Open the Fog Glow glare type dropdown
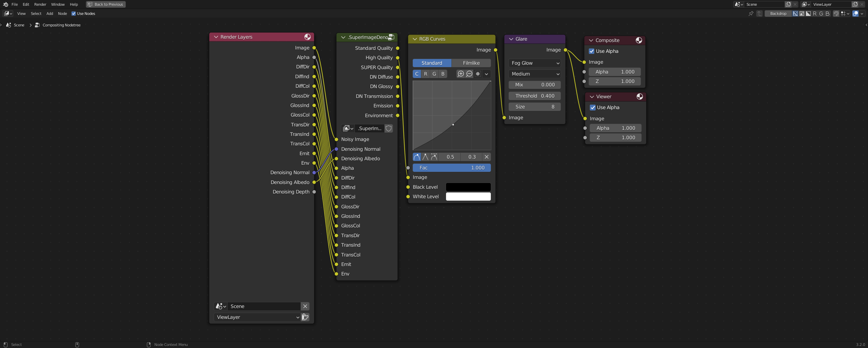This screenshot has height=348, width=868. coord(535,63)
